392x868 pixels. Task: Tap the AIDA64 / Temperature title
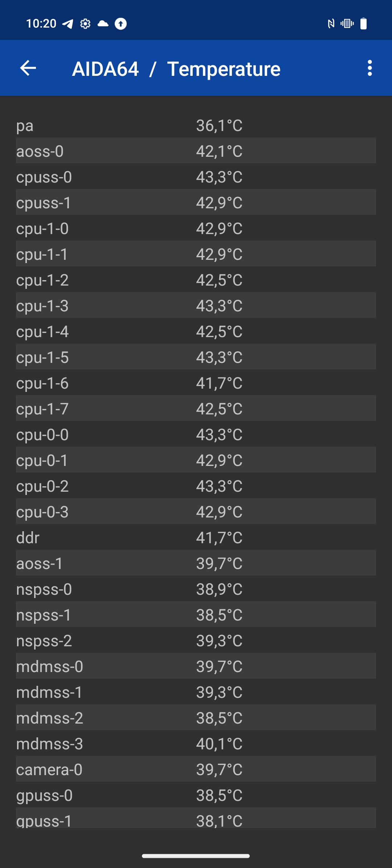click(176, 69)
